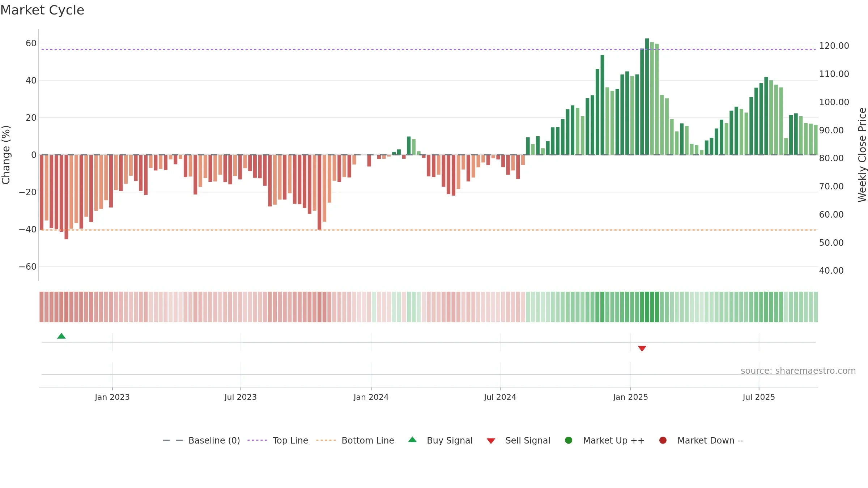Click the Jul 2023 axis label

pos(241,397)
